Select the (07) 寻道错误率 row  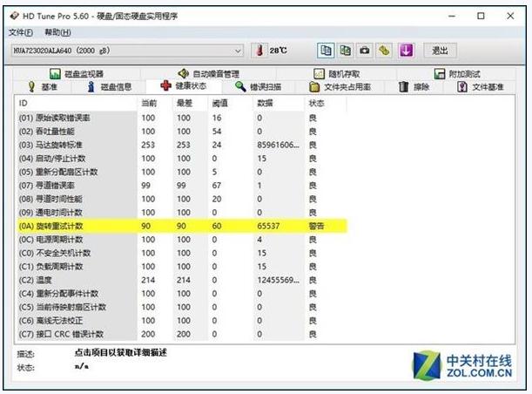(181, 186)
